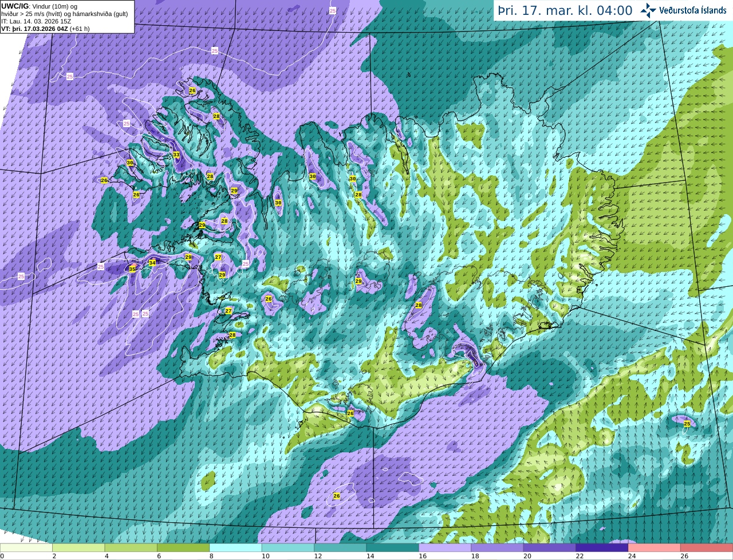This screenshot has height=560, width=733.
Task: Click the legend scale number 16
Action: tap(422, 556)
